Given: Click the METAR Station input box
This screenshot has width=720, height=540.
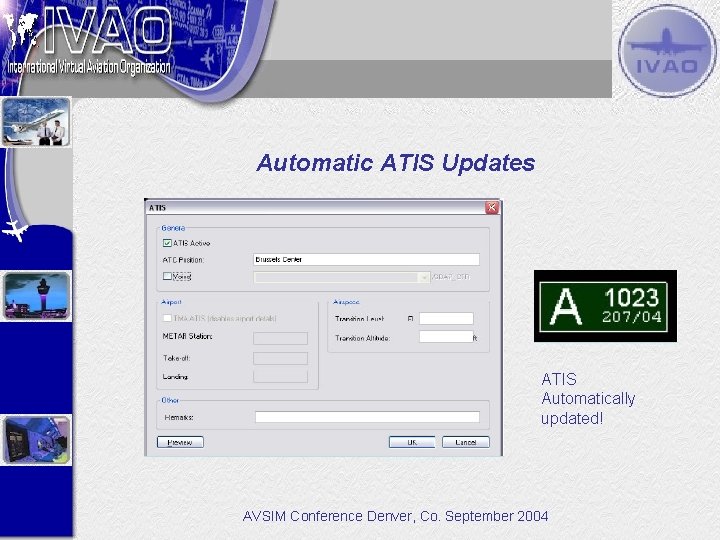Looking at the screenshot, I should 281,338.
